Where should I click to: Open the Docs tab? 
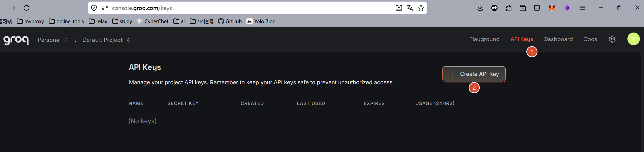point(590,39)
